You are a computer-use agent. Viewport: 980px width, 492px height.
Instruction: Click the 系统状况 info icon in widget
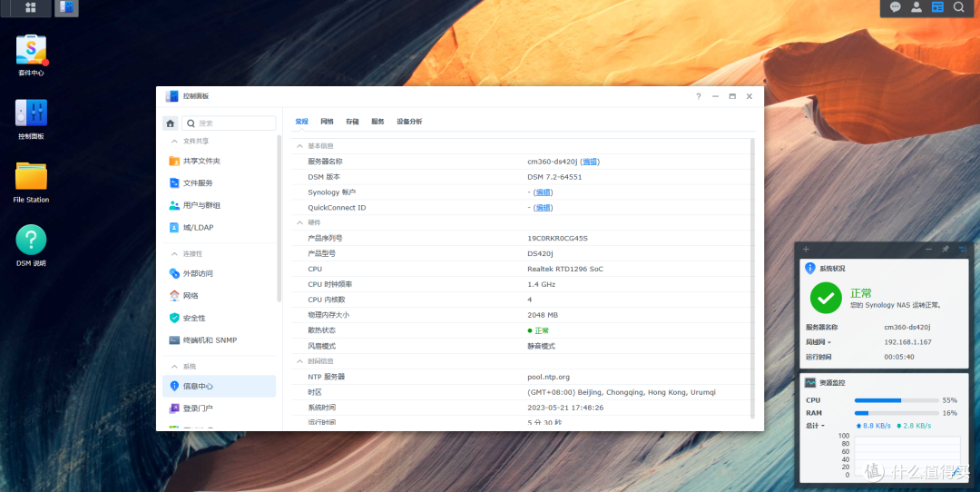tap(810, 268)
